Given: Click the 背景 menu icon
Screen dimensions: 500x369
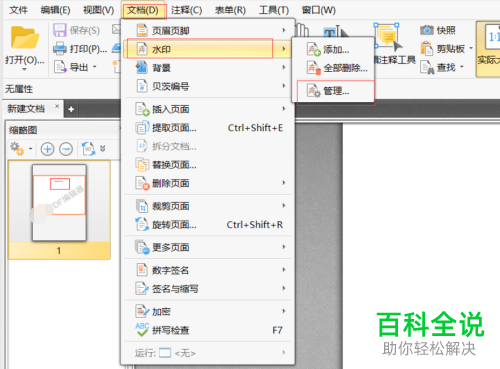Looking at the screenshot, I should (x=142, y=67).
